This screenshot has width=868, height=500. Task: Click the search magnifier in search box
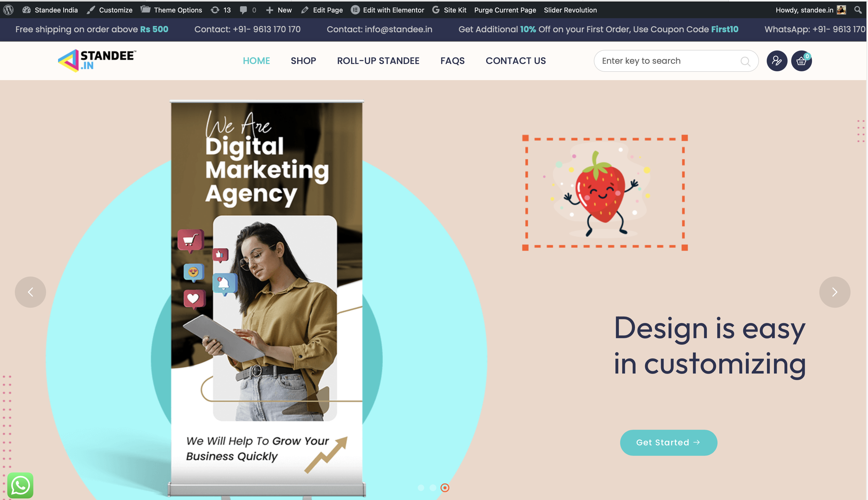[745, 61]
